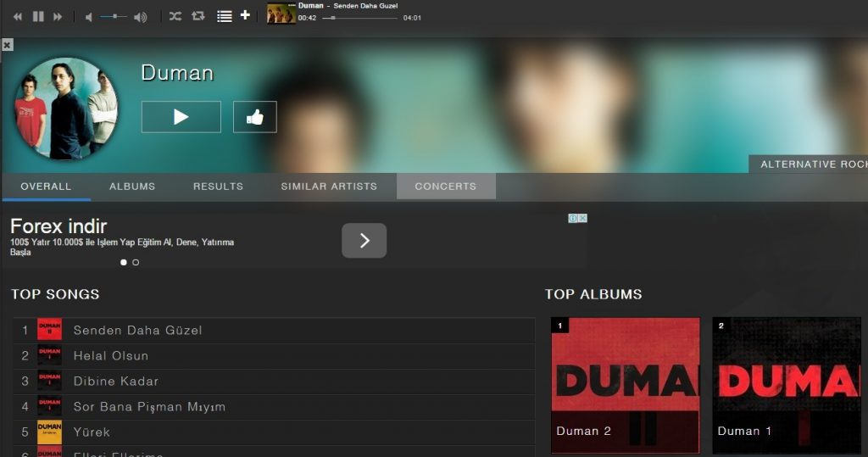Select the first ad carousel dot
This screenshot has height=457, width=868.
tap(124, 263)
